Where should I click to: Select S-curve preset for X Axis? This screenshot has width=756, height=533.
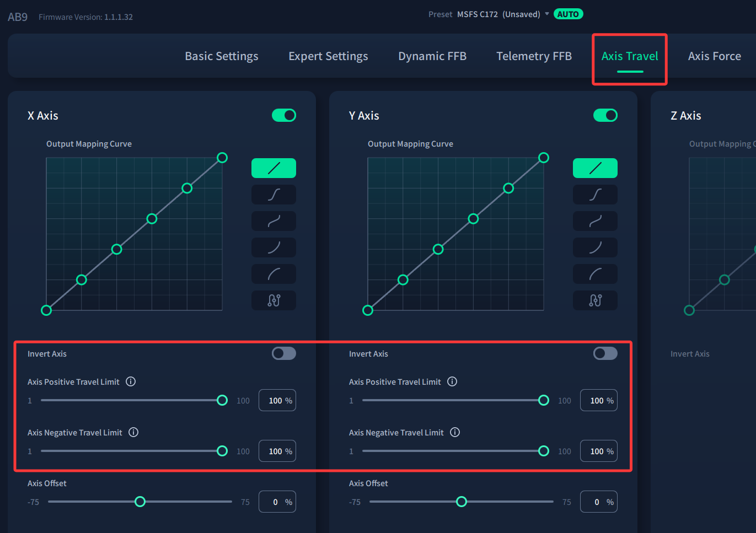(x=274, y=195)
